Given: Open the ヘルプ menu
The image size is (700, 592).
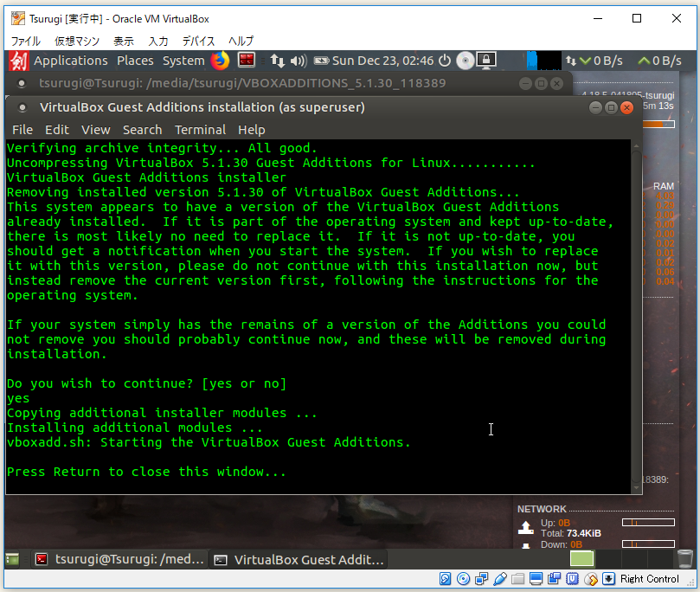Looking at the screenshot, I should click(x=241, y=41).
